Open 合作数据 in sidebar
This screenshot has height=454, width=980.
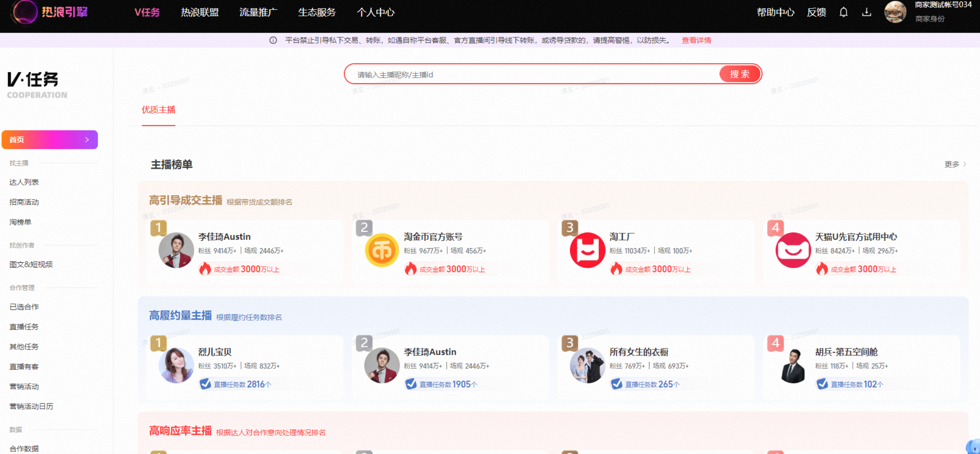[x=24, y=449]
